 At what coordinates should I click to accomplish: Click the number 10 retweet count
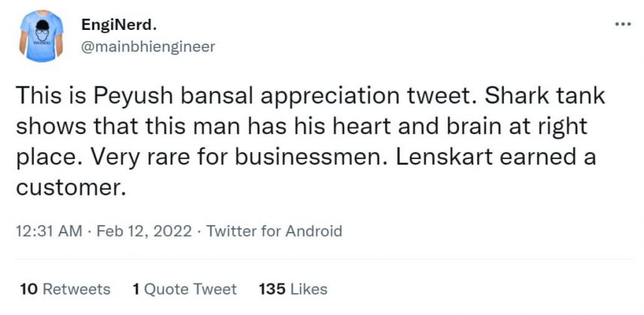pyautogui.click(x=28, y=289)
